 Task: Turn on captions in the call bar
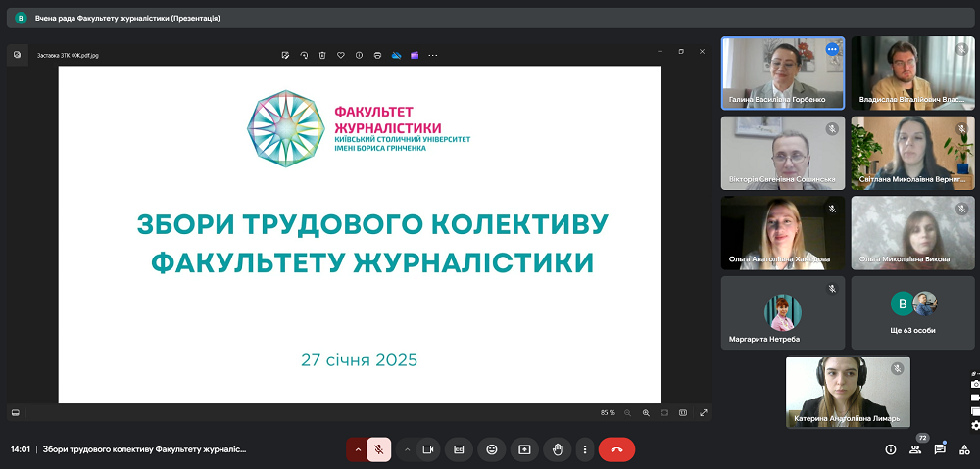[x=459, y=449]
